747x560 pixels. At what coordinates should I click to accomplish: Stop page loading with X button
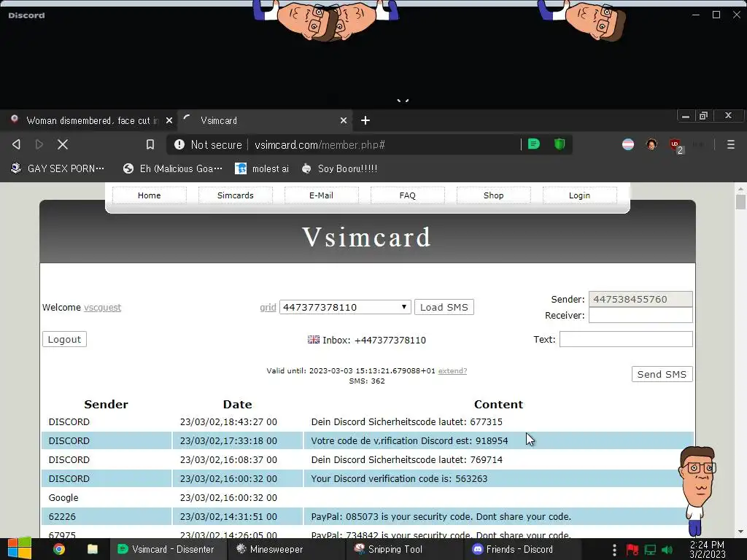pos(63,144)
